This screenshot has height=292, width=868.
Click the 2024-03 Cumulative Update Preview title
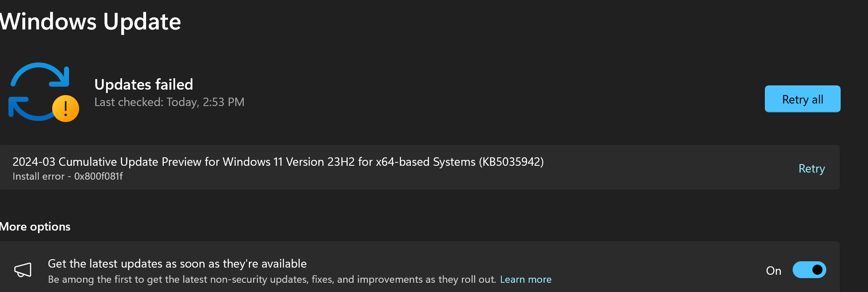click(x=278, y=162)
